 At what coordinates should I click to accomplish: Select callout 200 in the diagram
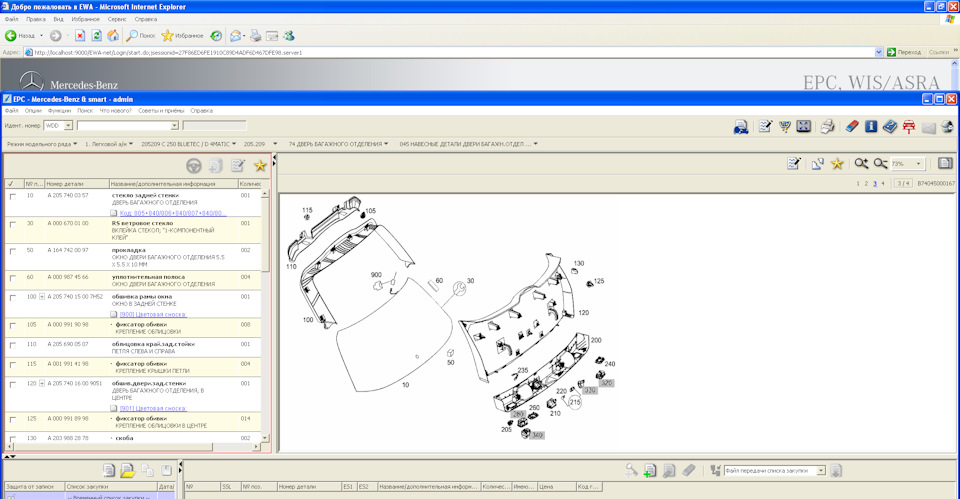pos(596,340)
